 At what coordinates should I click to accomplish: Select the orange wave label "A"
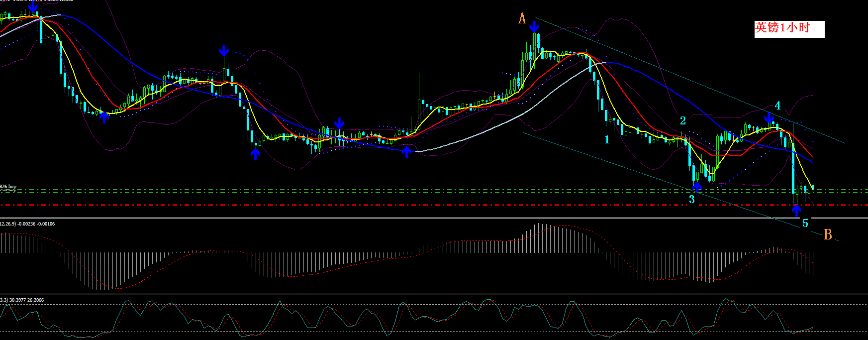(522, 19)
